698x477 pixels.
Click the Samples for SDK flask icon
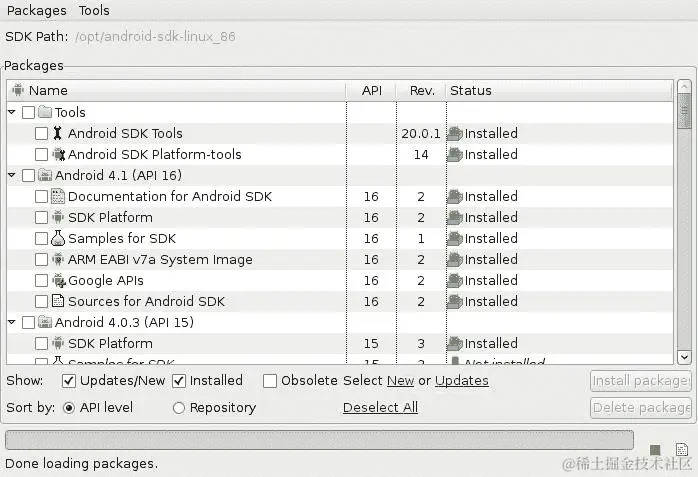pyautogui.click(x=58, y=239)
